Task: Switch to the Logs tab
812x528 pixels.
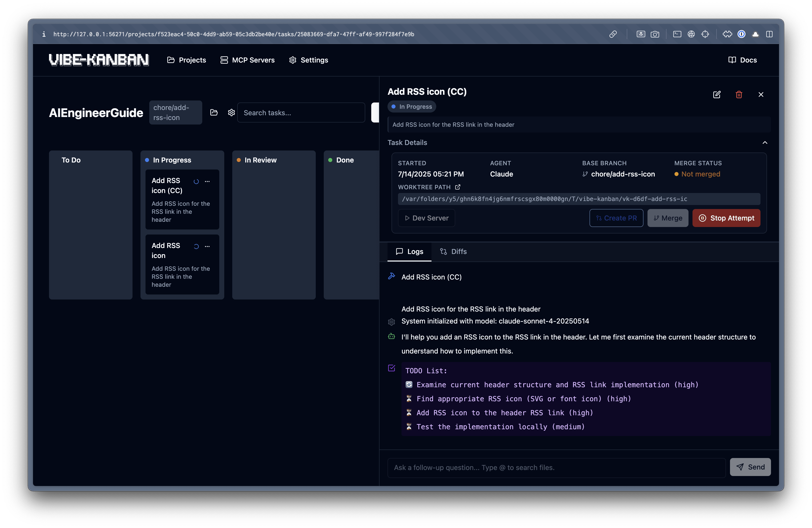Action: pos(409,251)
